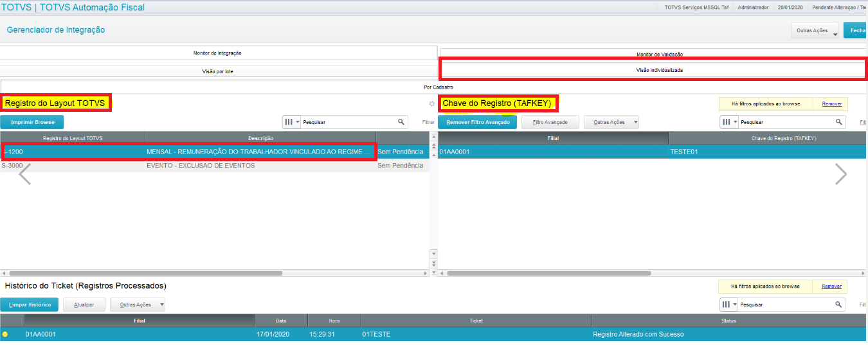Click the double-down arrow on layout list scrollbar

point(433,263)
